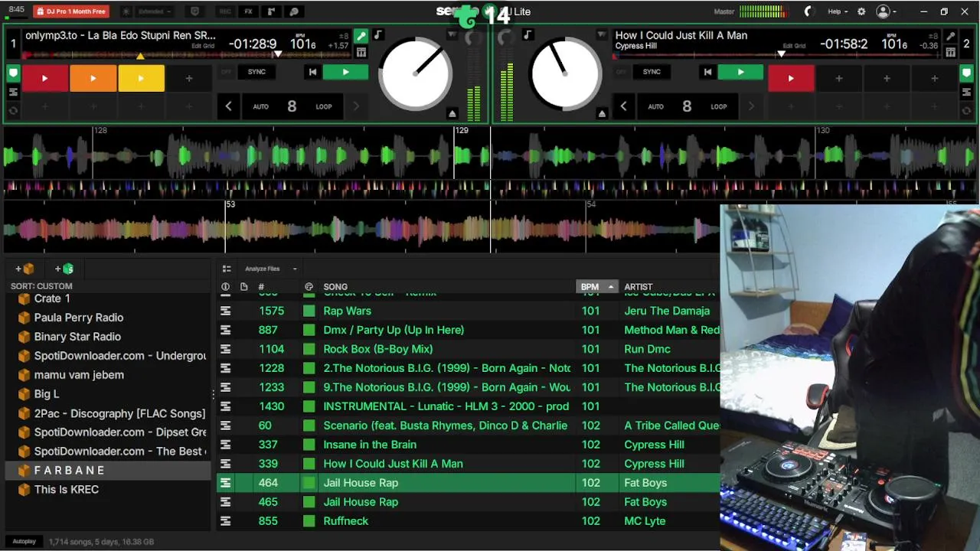
Task: Toggle the sync OFF button on deck 1
Action: pyautogui.click(x=226, y=72)
